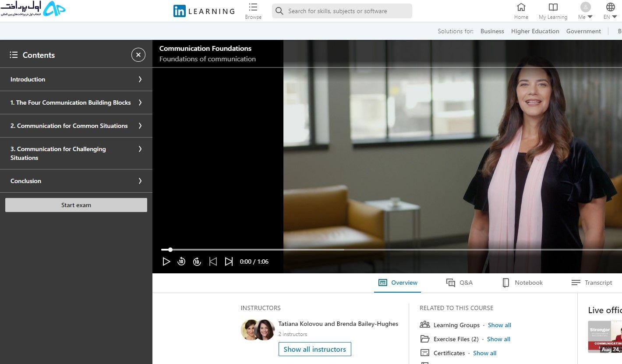622x364 pixels.
Task: Switch to the Notebook tab
Action: 523,283
